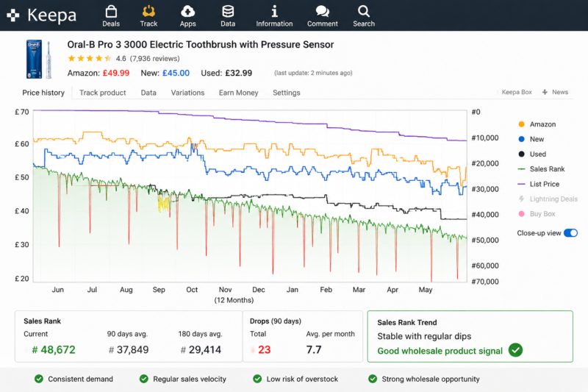Viewport: 588px width, 392px height.
Task: Enable Buy Box series in legend
Action: point(537,214)
